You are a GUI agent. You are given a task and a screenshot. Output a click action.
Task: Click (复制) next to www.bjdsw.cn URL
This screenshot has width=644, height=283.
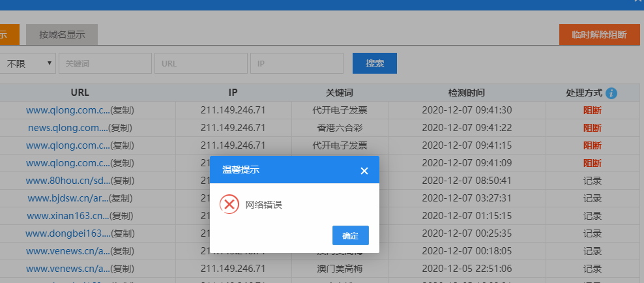(x=121, y=198)
